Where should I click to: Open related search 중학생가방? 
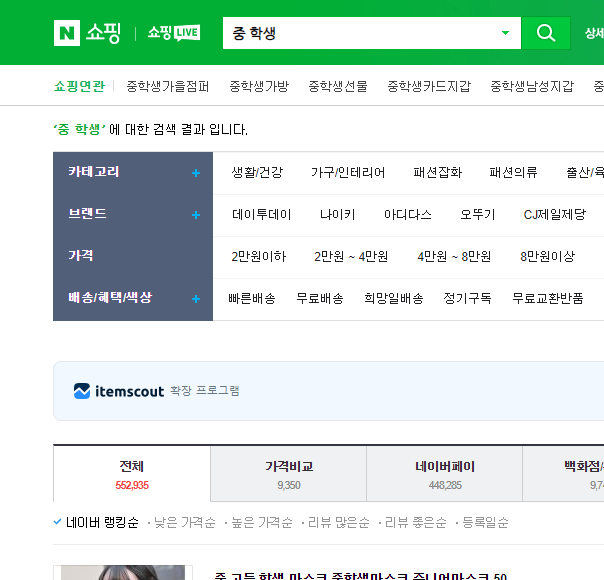click(x=259, y=86)
